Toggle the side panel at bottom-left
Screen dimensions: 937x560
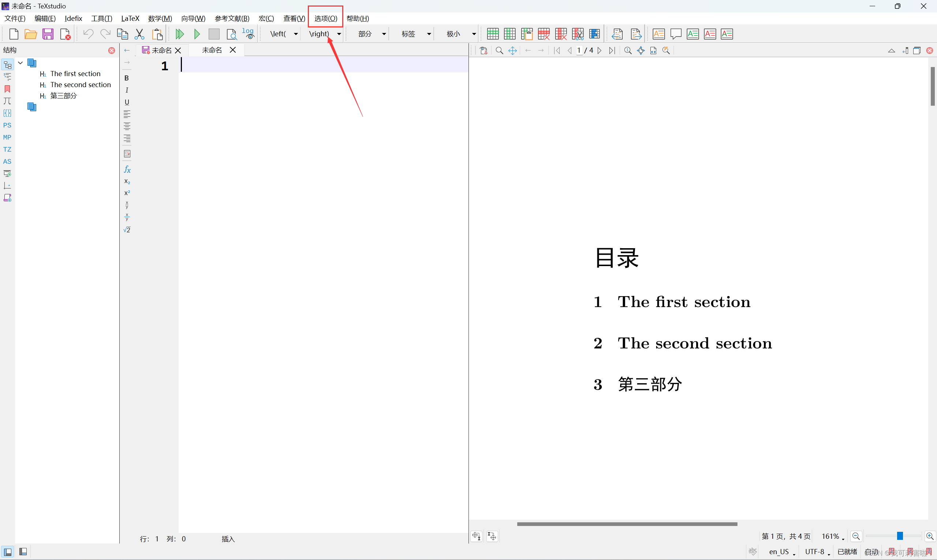point(8,552)
